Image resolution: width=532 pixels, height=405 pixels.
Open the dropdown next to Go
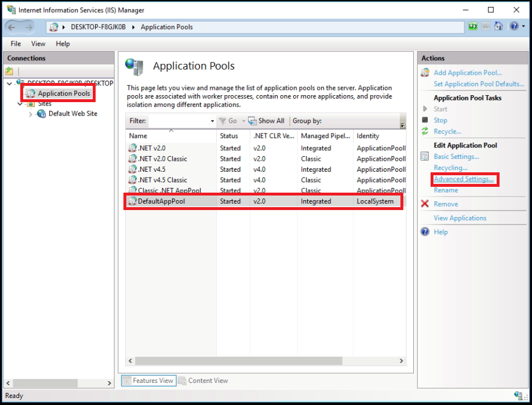(x=243, y=121)
